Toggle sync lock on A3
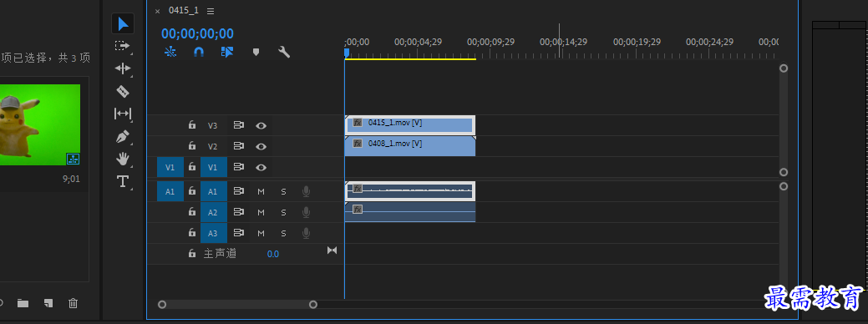The image size is (868, 324). (239, 233)
